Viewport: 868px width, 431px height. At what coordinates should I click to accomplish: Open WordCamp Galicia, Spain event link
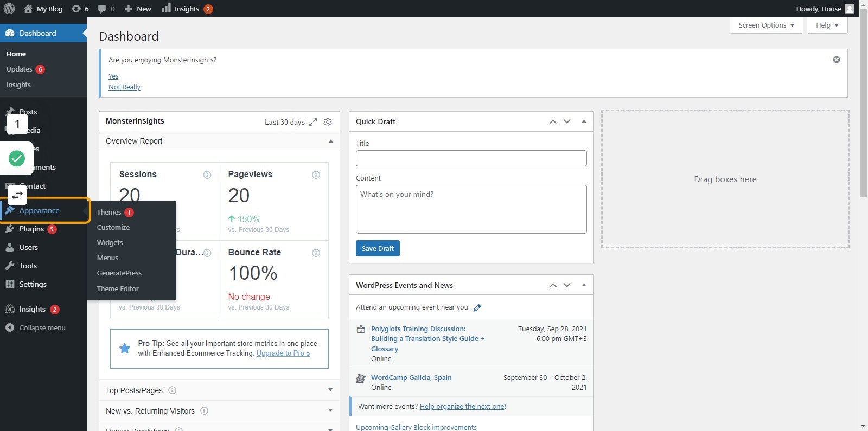click(411, 377)
